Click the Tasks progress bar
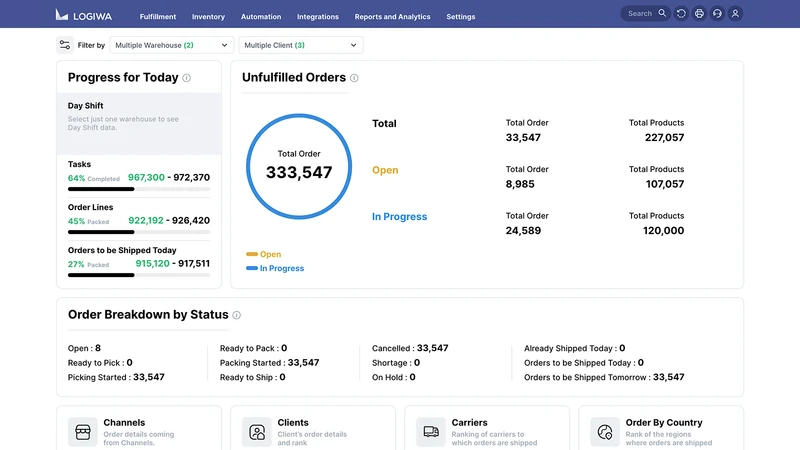This screenshot has width=800, height=450. pos(139,189)
